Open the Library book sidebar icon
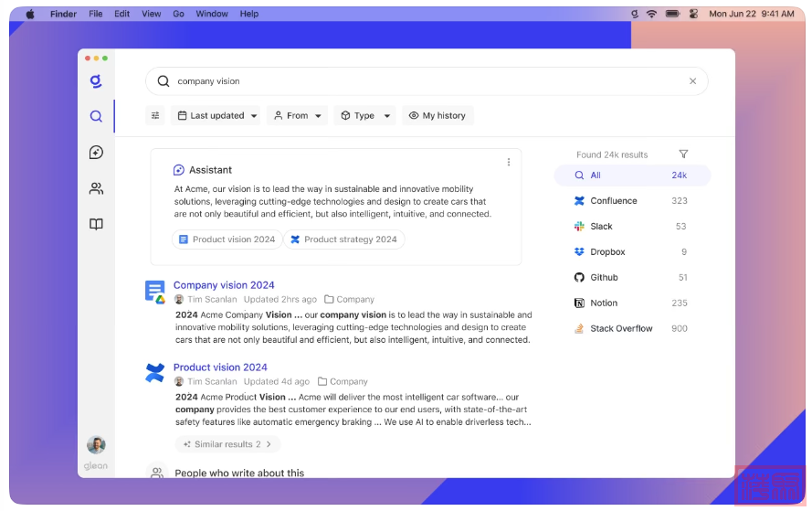The width and height of the screenshot is (812, 511). coord(96,224)
